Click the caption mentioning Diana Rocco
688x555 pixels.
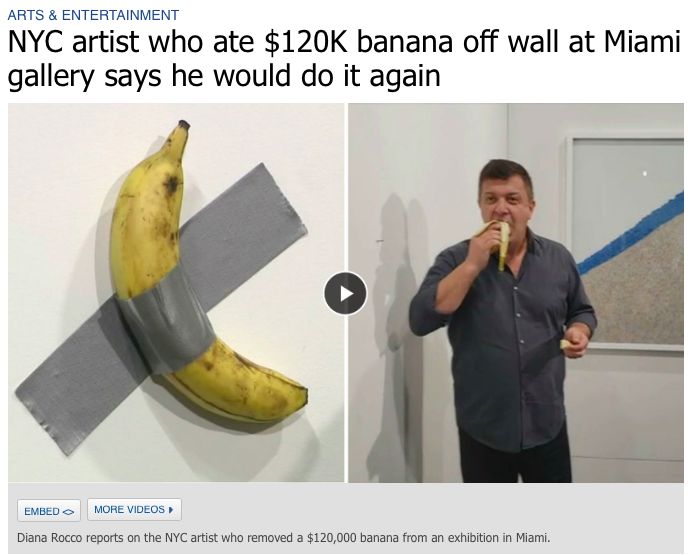point(283,537)
